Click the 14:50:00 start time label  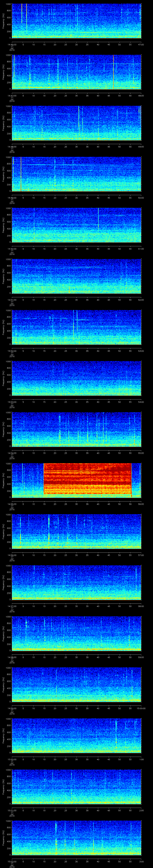pos(12,249)
